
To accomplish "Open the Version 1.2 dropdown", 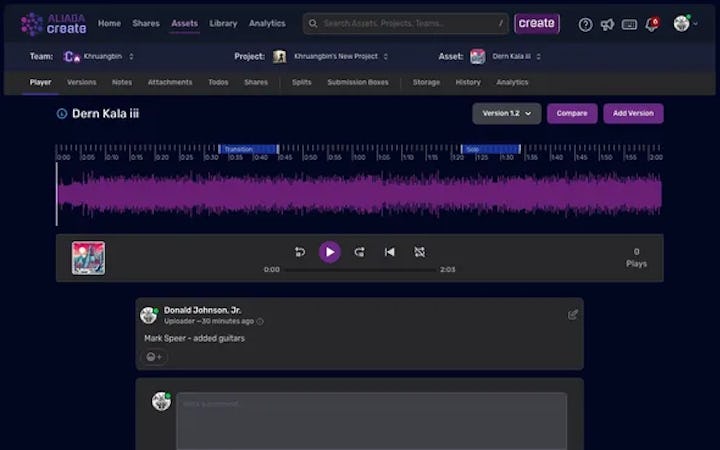I will pyautogui.click(x=506, y=113).
